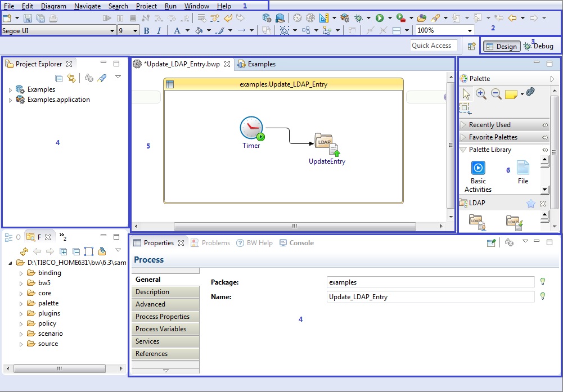Screen dimensions: 563x392
Task: Click the Package input field
Action: click(430, 282)
